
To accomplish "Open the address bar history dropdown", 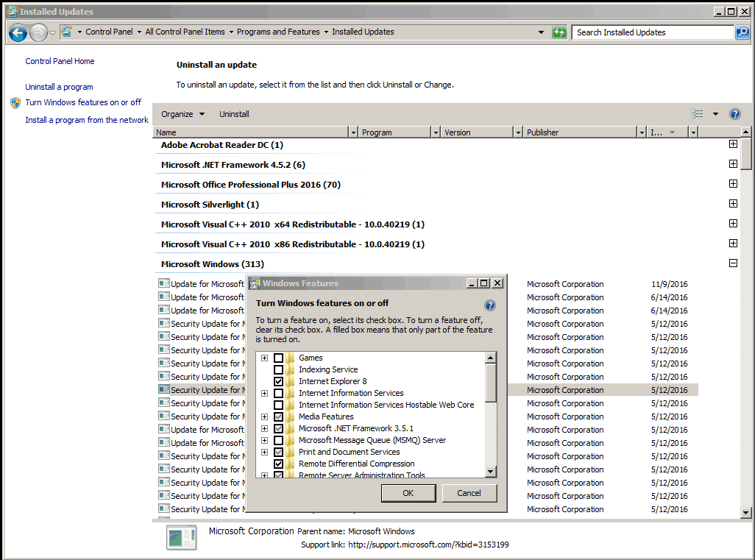I will pyautogui.click(x=541, y=32).
